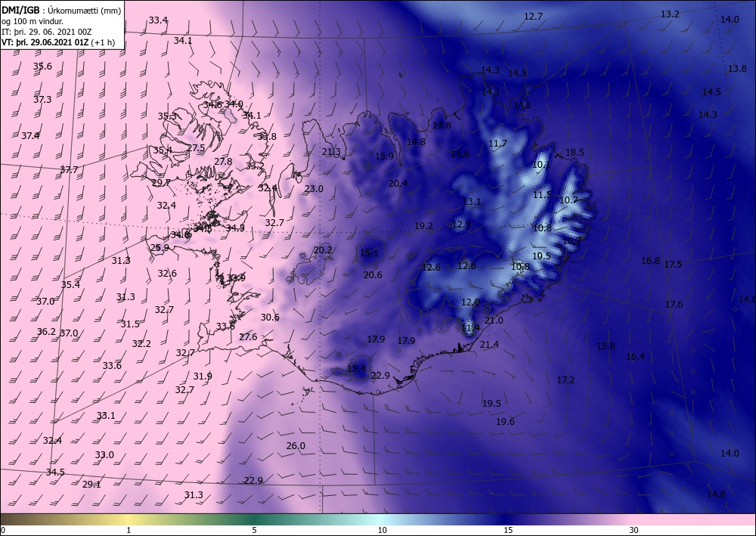Click the 37.3 value label

point(42,100)
